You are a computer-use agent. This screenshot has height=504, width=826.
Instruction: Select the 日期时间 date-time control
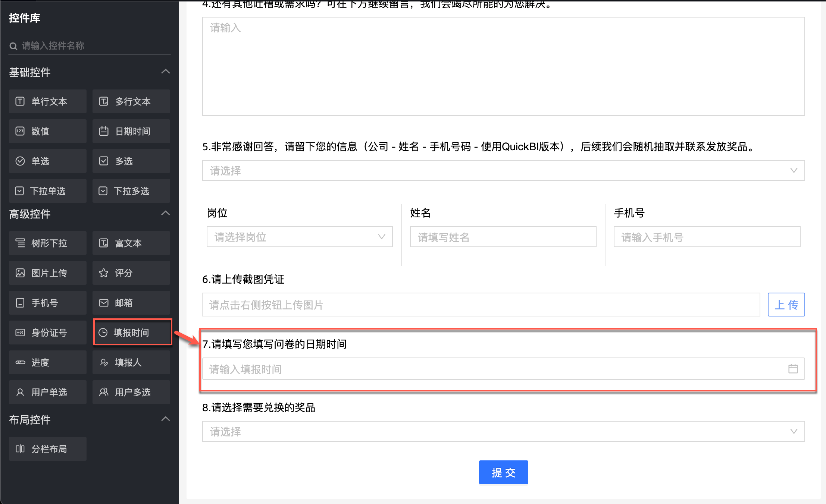(x=131, y=131)
